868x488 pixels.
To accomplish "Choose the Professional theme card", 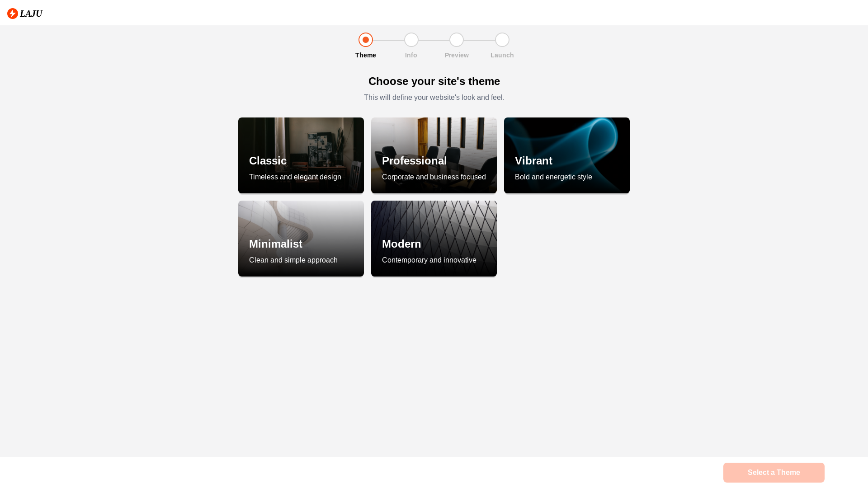I will pyautogui.click(x=434, y=155).
